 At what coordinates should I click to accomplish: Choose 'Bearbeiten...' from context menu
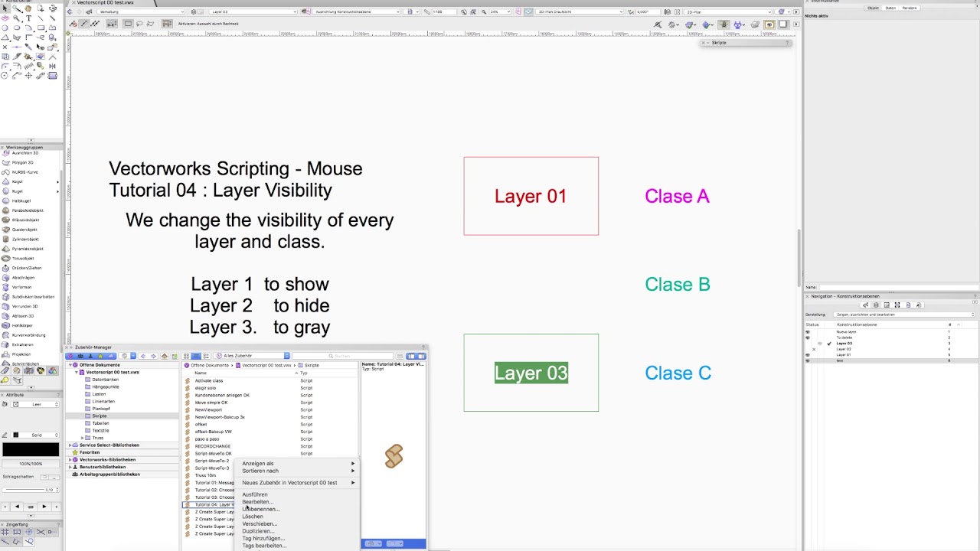[298, 502]
